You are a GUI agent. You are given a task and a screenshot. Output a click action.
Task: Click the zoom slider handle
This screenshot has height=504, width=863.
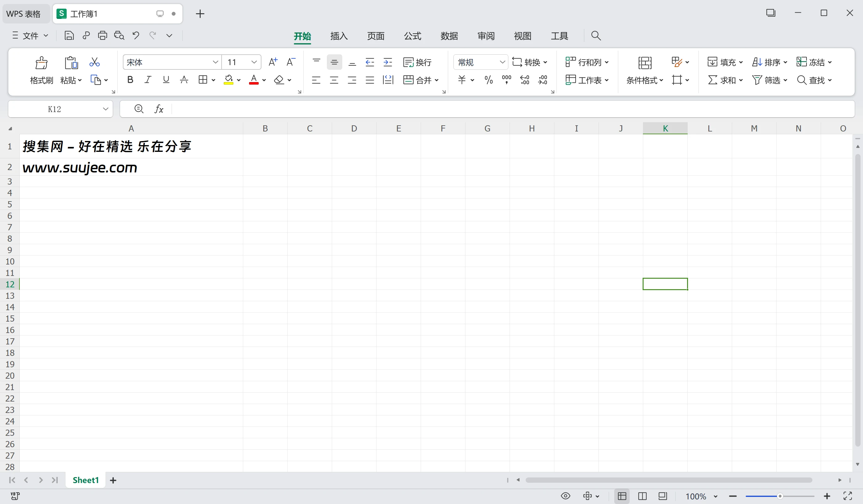tap(780, 496)
